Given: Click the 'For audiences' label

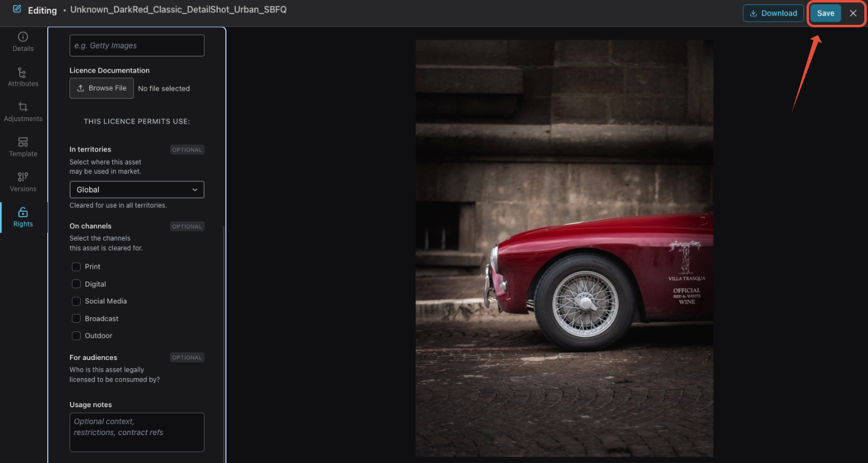Looking at the screenshot, I should [x=93, y=357].
